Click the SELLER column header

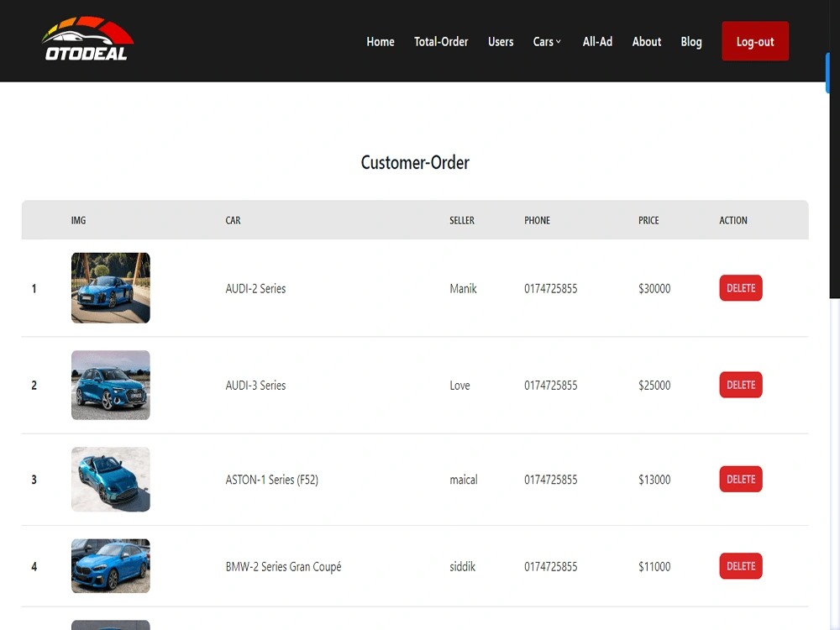tap(462, 220)
